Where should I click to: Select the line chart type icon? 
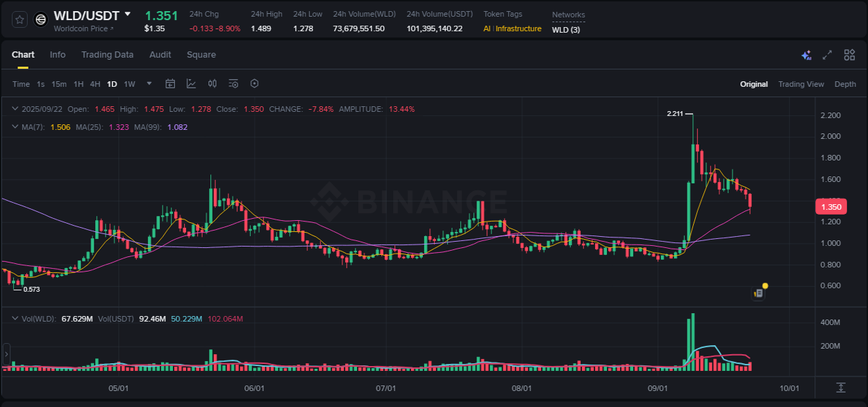click(x=191, y=83)
